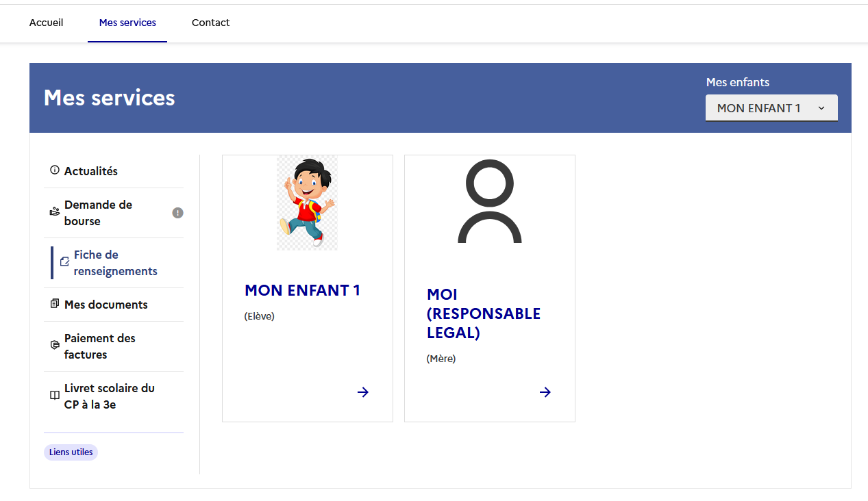Open Paiement des factures in sidebar

[x=100, y=346]
